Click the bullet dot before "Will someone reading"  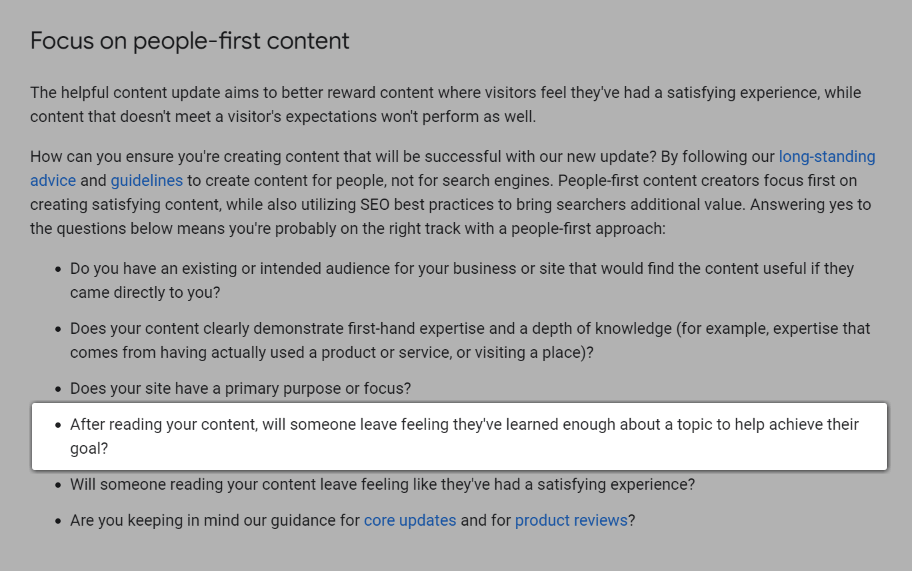[x=55, y=485]
